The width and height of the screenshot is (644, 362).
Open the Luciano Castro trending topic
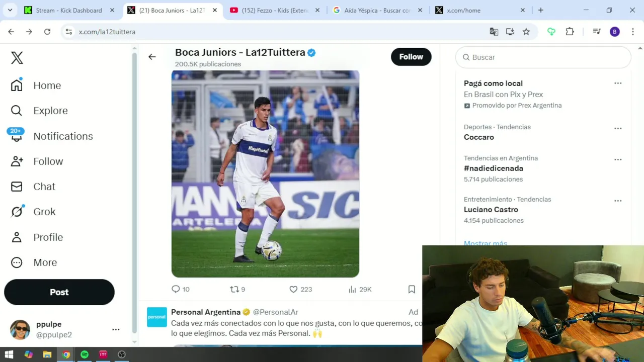(491, 210)
